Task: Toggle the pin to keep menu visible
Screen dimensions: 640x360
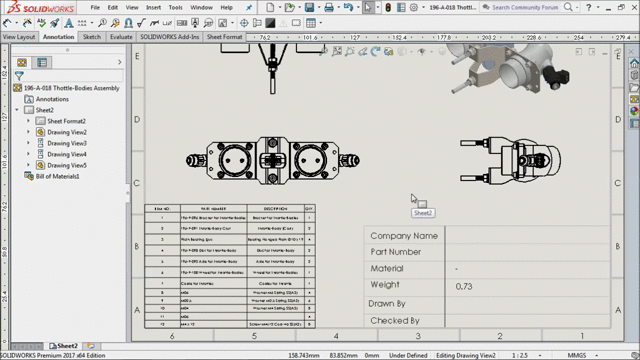Action: pos(249,7)
